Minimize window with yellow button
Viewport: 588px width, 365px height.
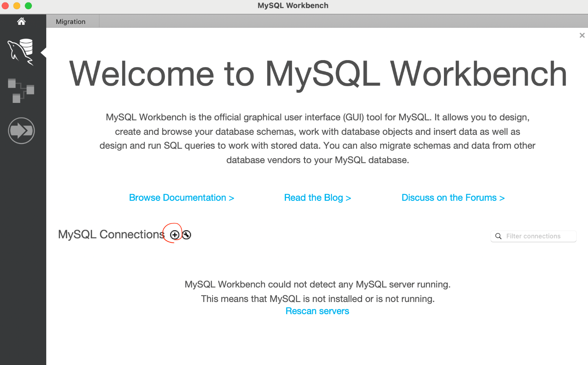click(17, 5)
